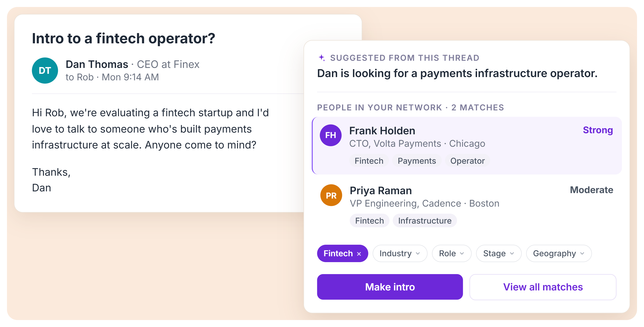This screenshot has height=327, width=644.
Task: Click View all matches button
Action: tap(543, 287)
